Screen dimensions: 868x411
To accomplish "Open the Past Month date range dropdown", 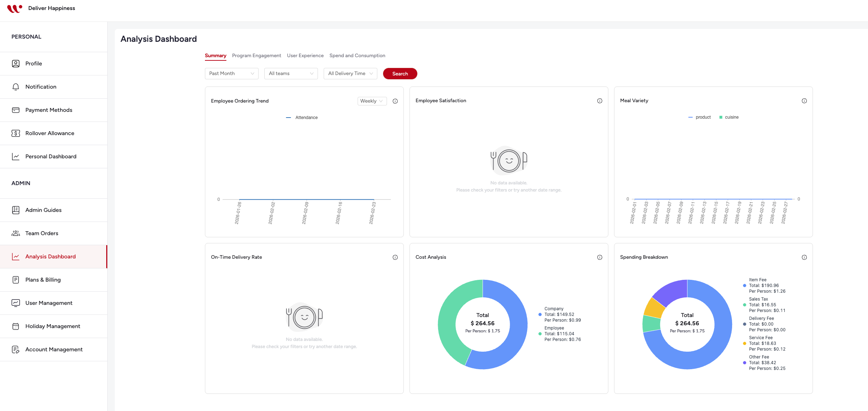I will (x=232, y=74).
